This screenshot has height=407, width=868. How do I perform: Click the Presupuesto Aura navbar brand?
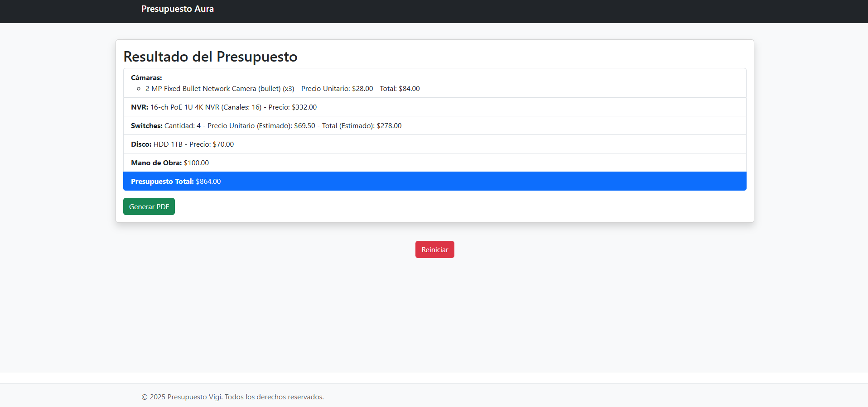177,9
